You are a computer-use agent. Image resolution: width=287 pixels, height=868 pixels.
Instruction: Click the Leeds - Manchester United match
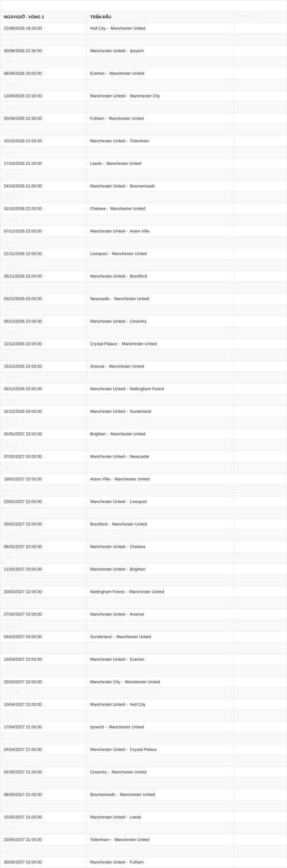click(115, 164)
